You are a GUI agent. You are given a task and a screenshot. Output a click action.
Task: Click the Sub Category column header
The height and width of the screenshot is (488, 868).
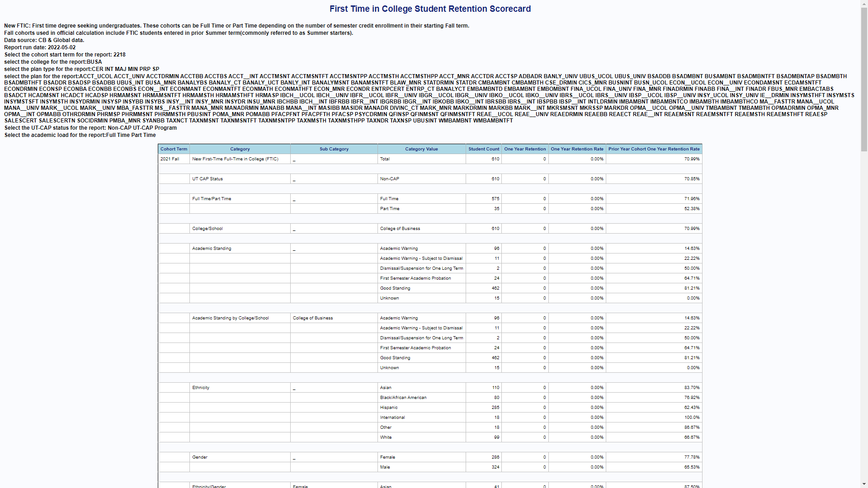[334, 149]
